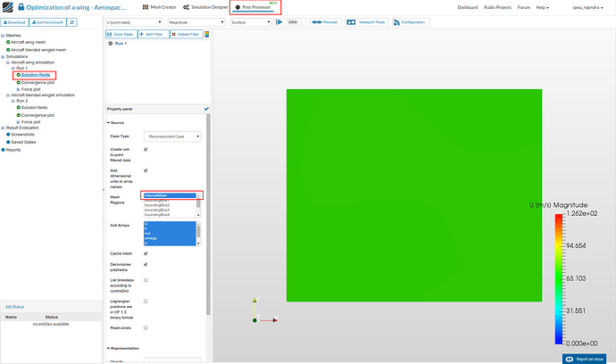The height and width of the screenshot is (364, 616).
Task: Click the Rescale toolbar button
Action: [x=323, y=21]
